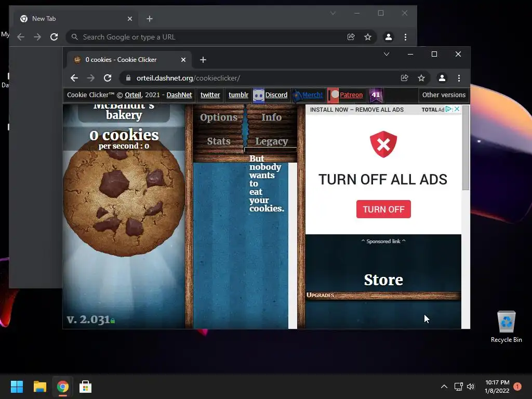532x399 pixels.
Task: Open a new tab in Cookie Clicker window
Action: (x=203, y=60)
